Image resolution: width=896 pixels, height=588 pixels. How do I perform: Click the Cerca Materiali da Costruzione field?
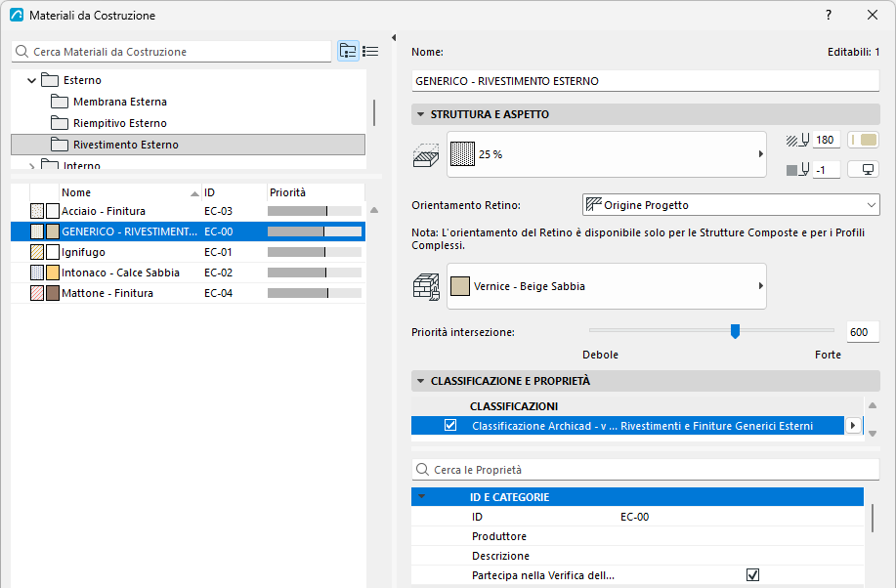[x=171, y=52]
